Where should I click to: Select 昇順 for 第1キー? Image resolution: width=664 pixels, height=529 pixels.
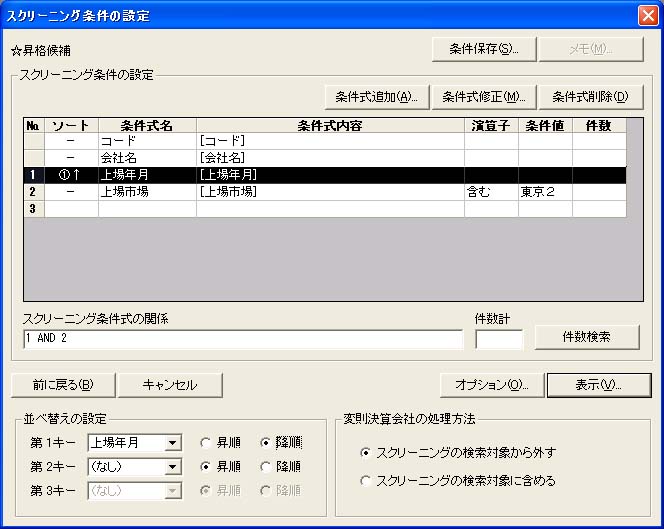click(x=205, y=443)
